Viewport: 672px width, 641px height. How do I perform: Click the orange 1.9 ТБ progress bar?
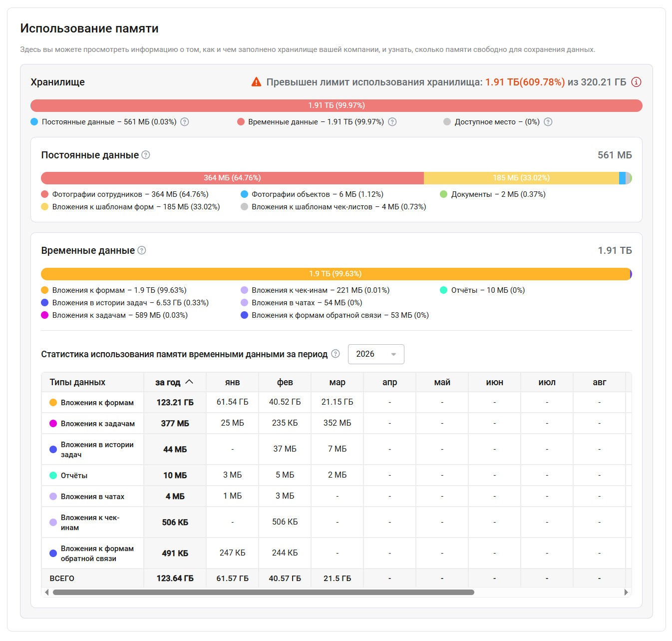pyautogui.click(x=335, y=274)
